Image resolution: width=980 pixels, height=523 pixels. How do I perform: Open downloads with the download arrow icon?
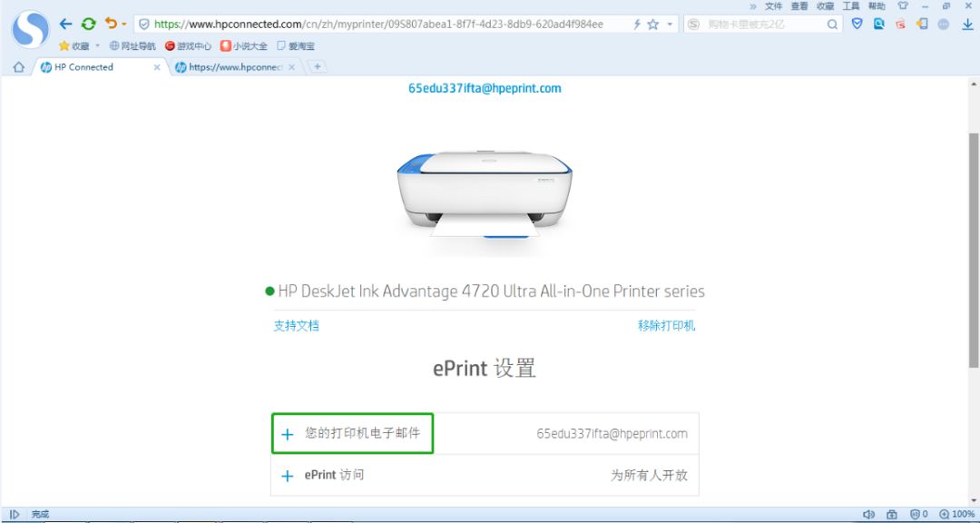[967, 25]
